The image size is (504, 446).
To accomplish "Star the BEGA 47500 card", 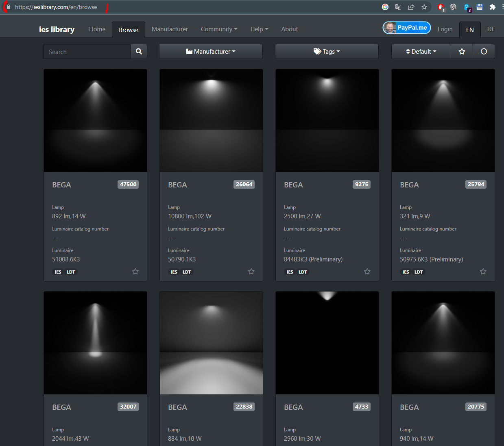I will point(135,272).
